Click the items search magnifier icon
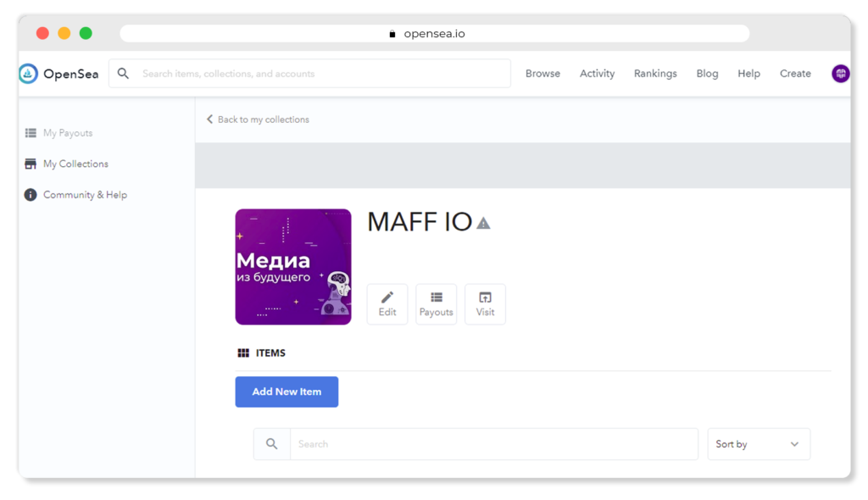868x500 pixels. pyautogui.click(x=272, y=444)
